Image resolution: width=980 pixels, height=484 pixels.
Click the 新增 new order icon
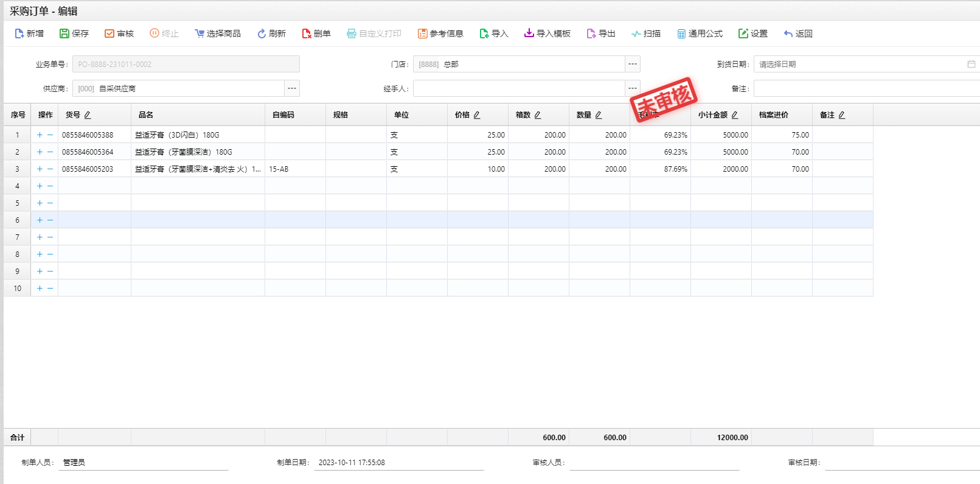pyautogui.click(x=19, y=33)
